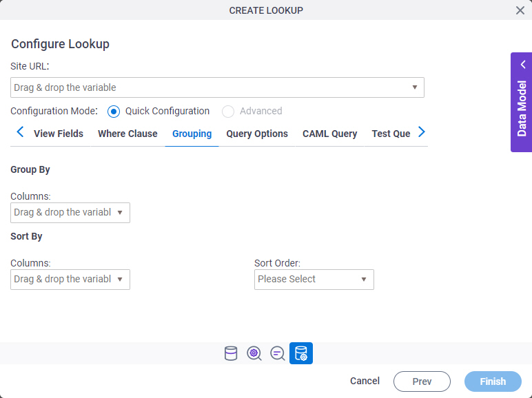Switch to the Where Clause tab
Viewport: 532px width, 398px height.
click(127, 134)
